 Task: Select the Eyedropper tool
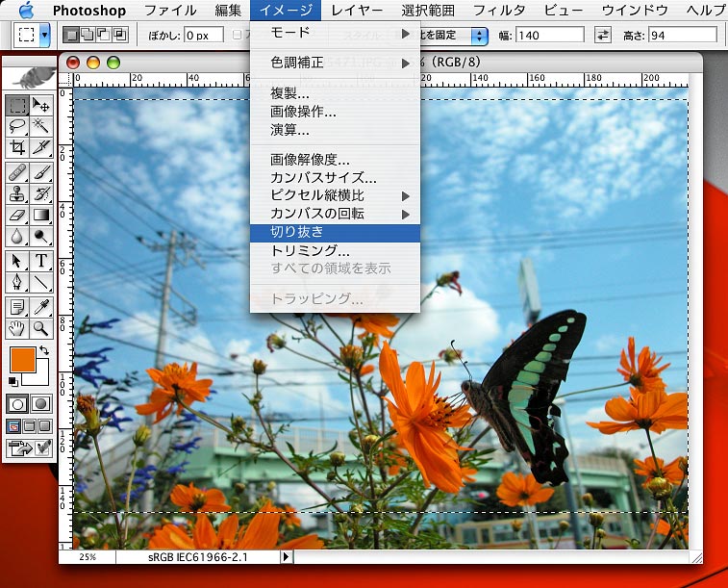[x=41, y=307]
